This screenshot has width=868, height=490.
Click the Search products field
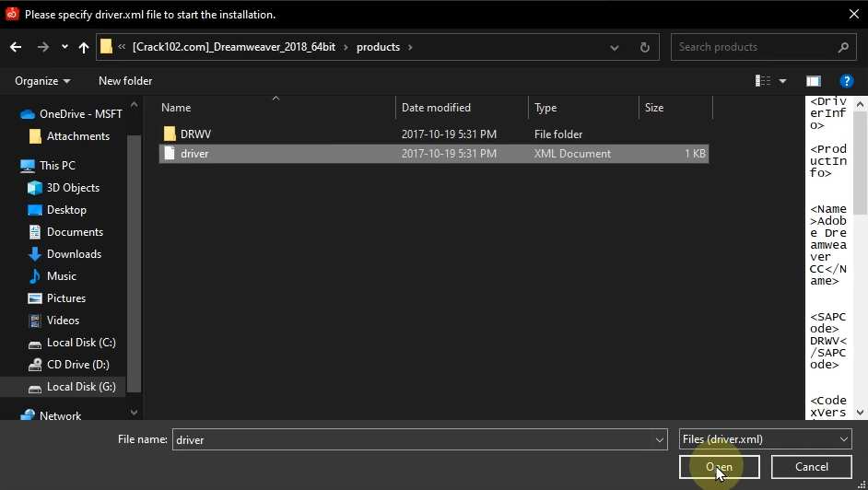pyautogui.click(x=756, y=47)
